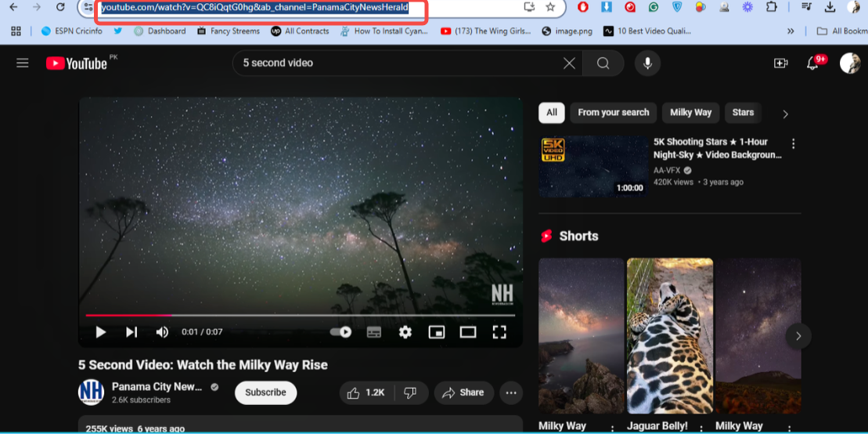The height and width of the screenshot is (434, 868).
Task: Go to YouTube home via logo
Action: [x=77, y=63]
